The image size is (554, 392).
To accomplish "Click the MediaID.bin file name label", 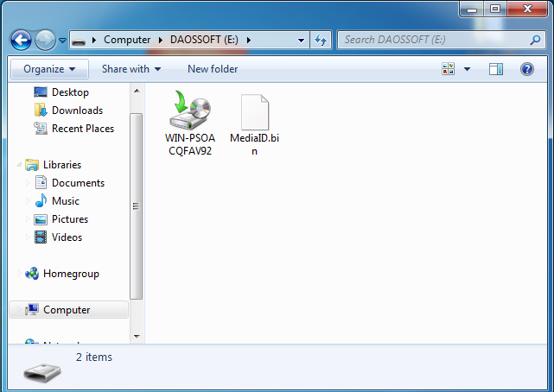I will (254, 144).
